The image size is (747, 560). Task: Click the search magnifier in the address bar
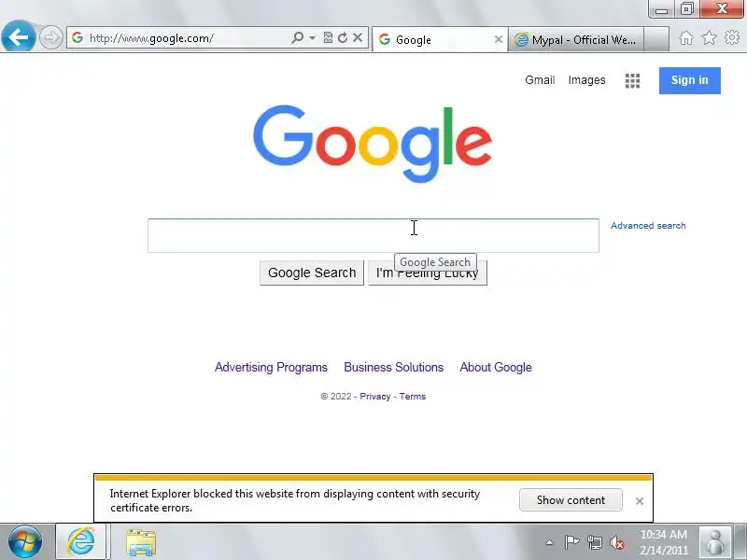click(297, 37)
